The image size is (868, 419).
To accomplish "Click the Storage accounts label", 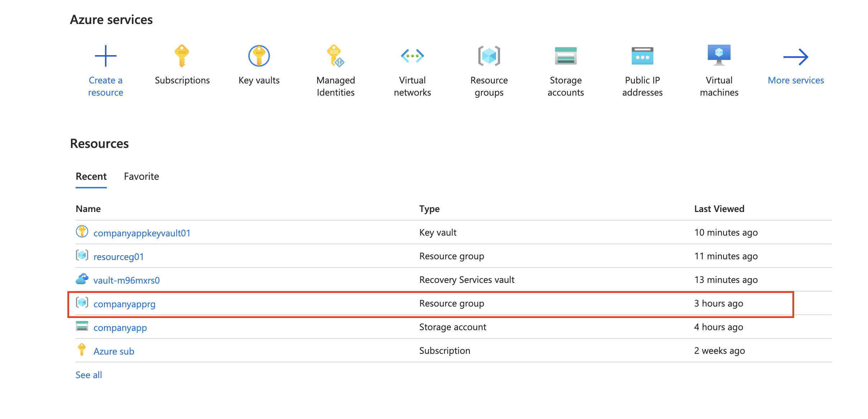I will pos(566,86).
